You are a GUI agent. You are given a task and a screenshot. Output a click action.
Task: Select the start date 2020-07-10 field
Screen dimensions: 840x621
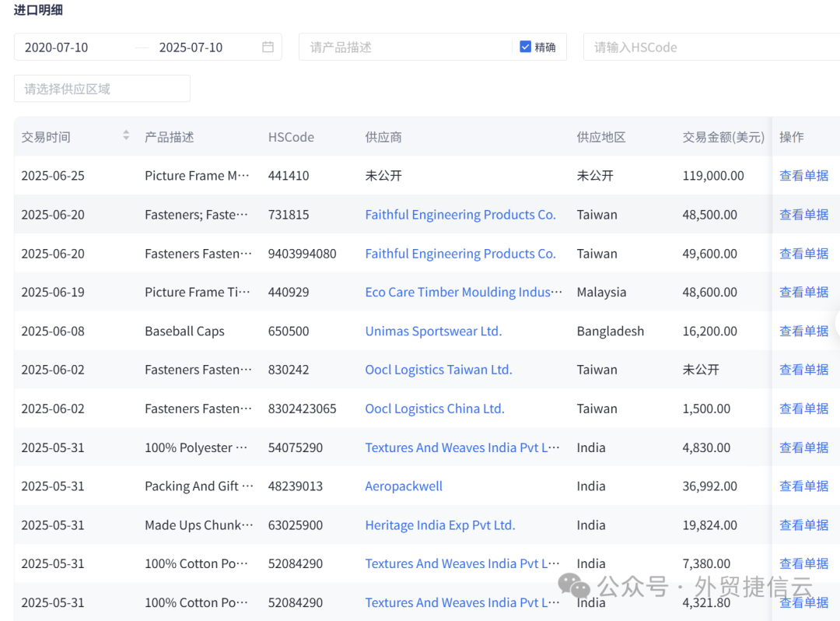(x=56, y=47)
